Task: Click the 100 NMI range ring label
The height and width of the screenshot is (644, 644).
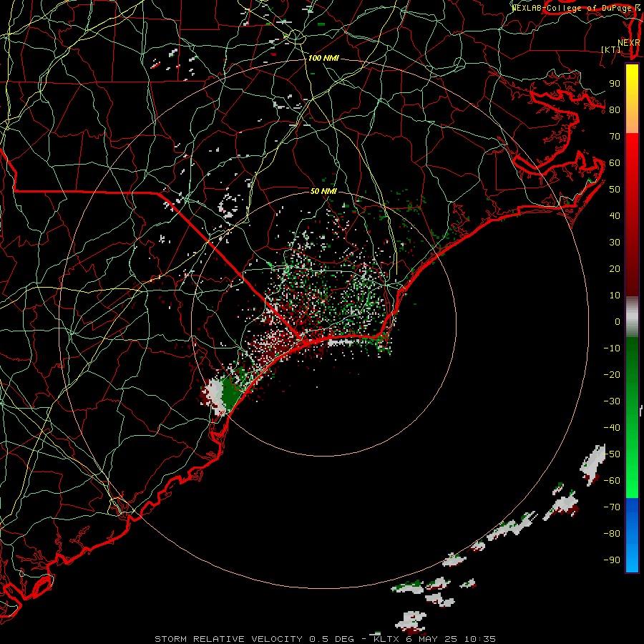Action: pyautogui.click(x=323, y=59)
